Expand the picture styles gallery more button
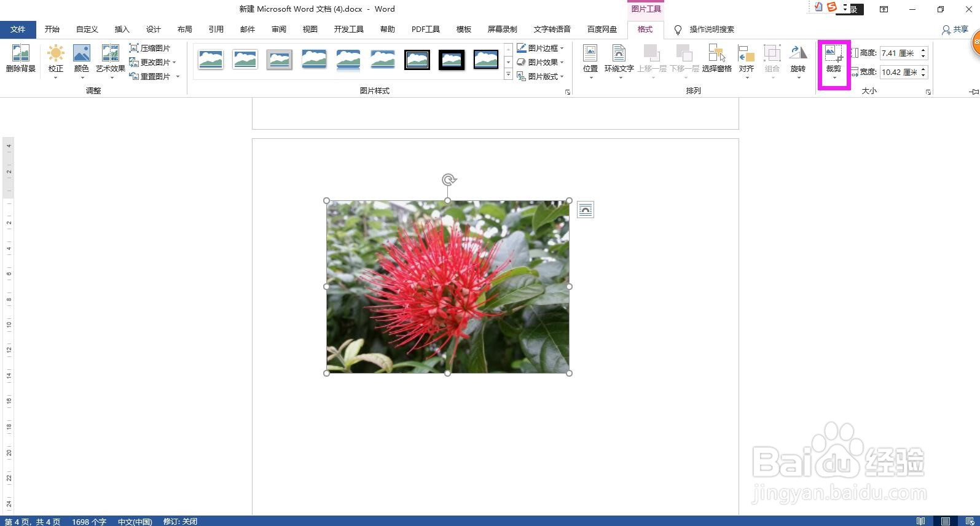This screenshot has width=980, height=526. tap(508, 74)
